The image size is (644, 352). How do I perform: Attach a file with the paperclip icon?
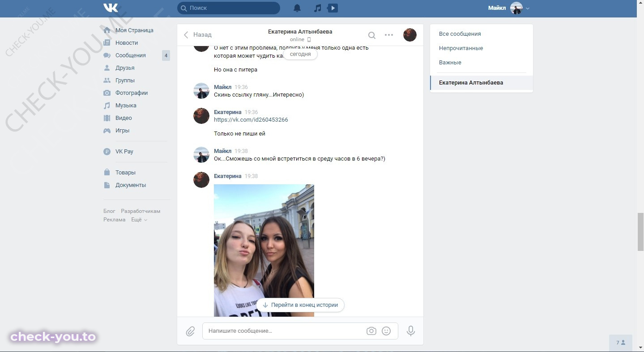click(190, 331)
